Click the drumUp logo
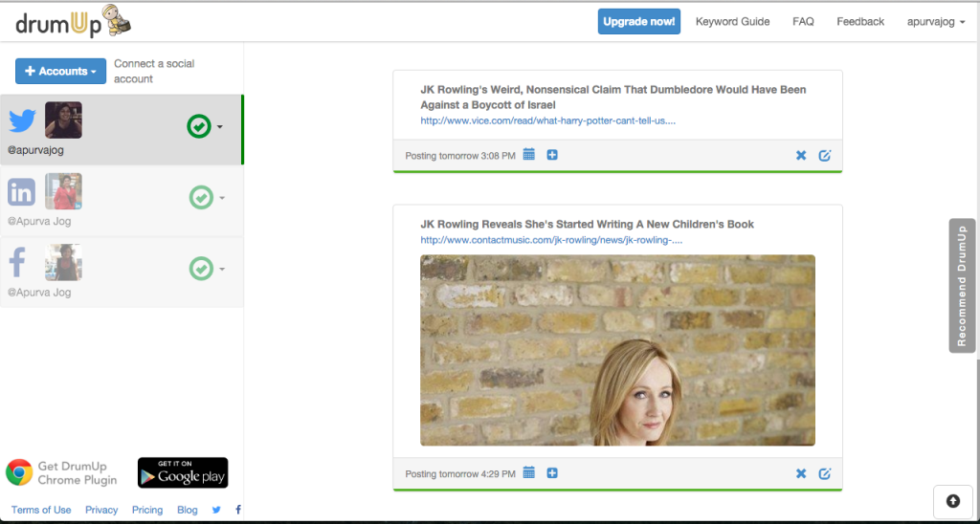 point(73,21)
